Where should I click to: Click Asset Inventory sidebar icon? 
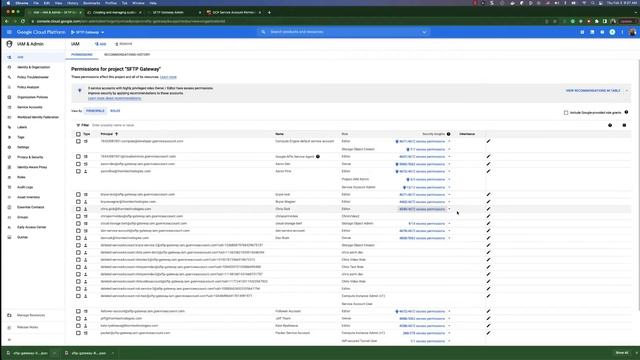click(x=9, y=197)
